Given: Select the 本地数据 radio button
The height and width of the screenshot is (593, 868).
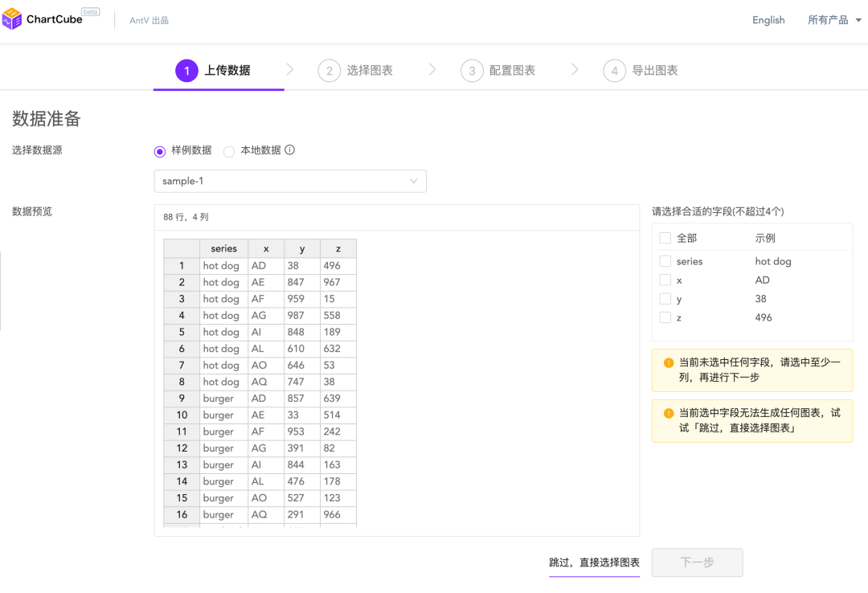Looking at the screenshot, I should (x=229, y=151).
